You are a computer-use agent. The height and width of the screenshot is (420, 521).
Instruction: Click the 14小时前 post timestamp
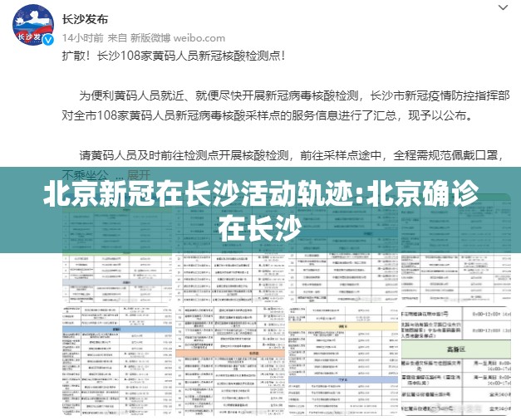[x=82, y=37]
